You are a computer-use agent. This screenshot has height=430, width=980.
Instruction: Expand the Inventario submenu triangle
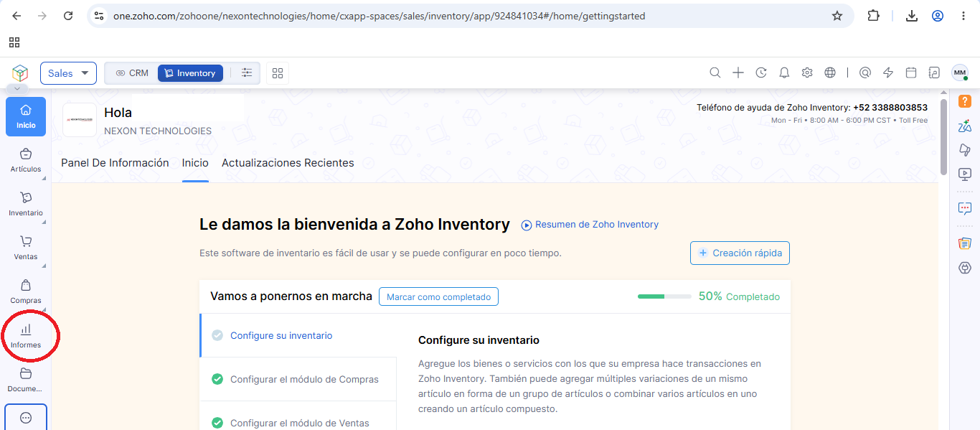point(44,223)
